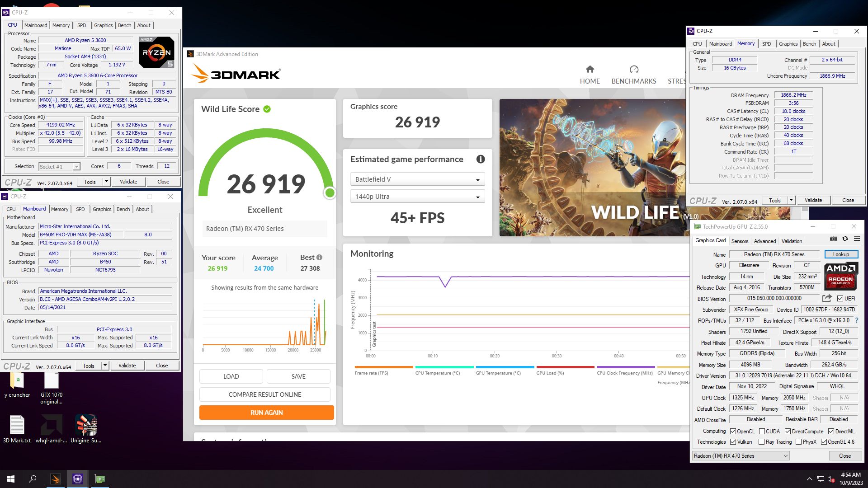Open y cruncher desktop folder
This screenshot has height=488, width=868.
click(17, 385)
